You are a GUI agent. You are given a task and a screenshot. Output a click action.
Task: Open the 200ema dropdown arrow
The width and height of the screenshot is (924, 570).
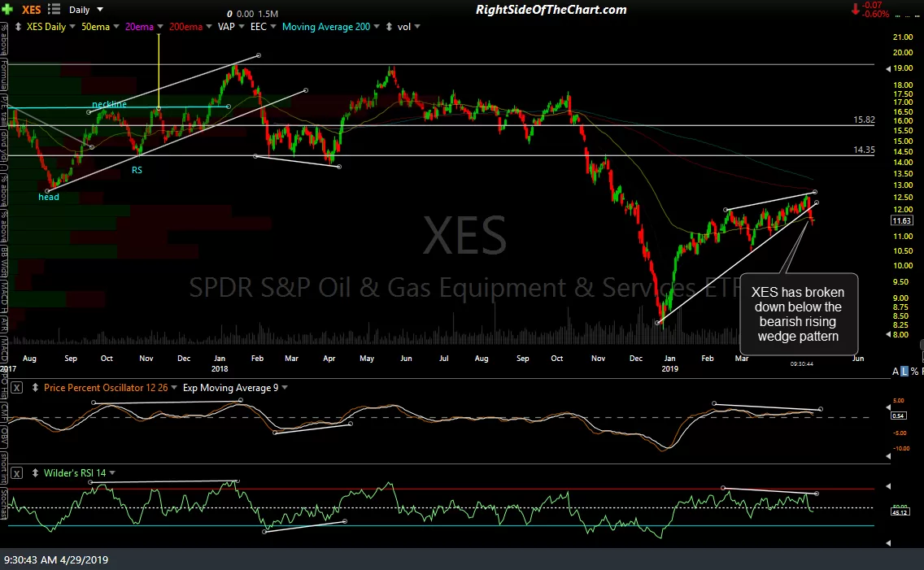pyautogui.click(x=208, y=27)
